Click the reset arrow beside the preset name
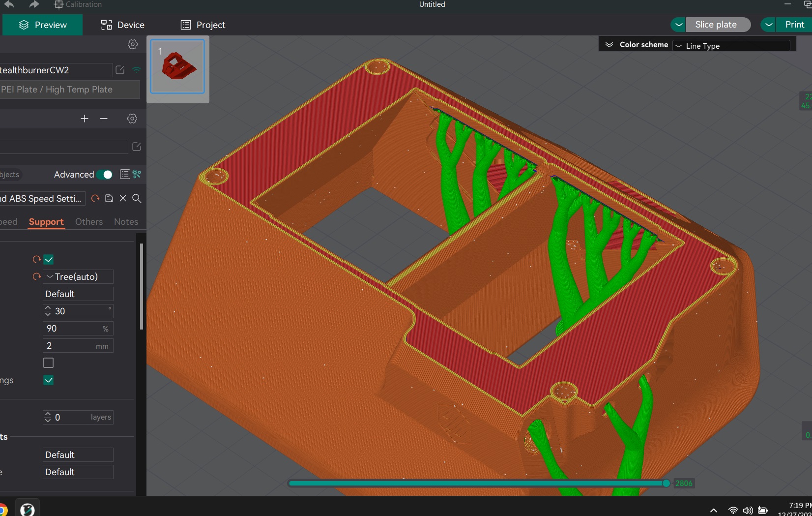The height and width of the screenshot is (516, 812). click(x=95, y=198)
